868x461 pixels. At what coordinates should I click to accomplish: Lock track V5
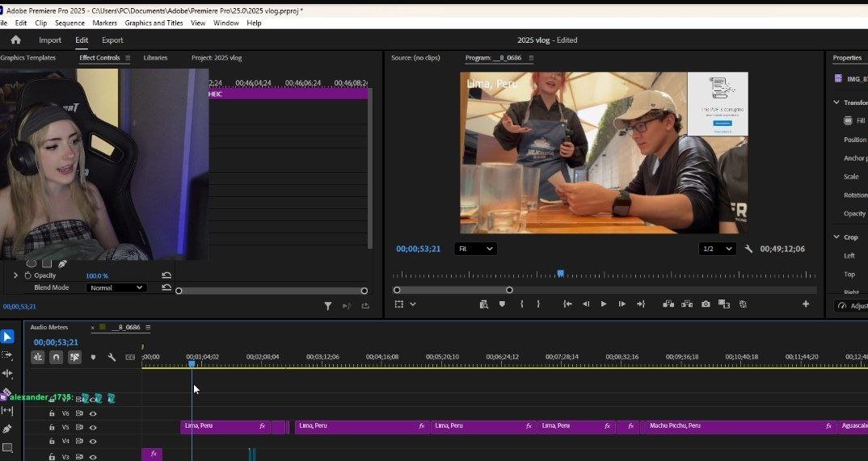coord(52,427)
